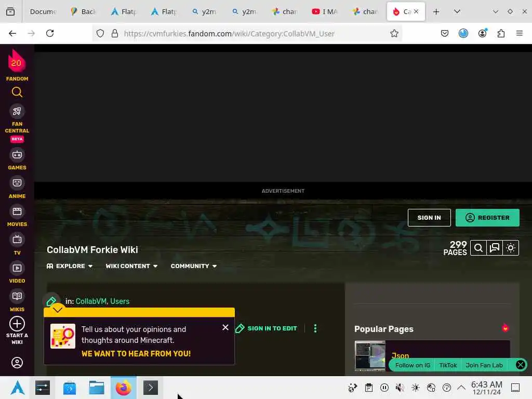This screenshot has width=532, height=399.
Task: Expand the system tray hidden icons arrow
Action: 461,388
